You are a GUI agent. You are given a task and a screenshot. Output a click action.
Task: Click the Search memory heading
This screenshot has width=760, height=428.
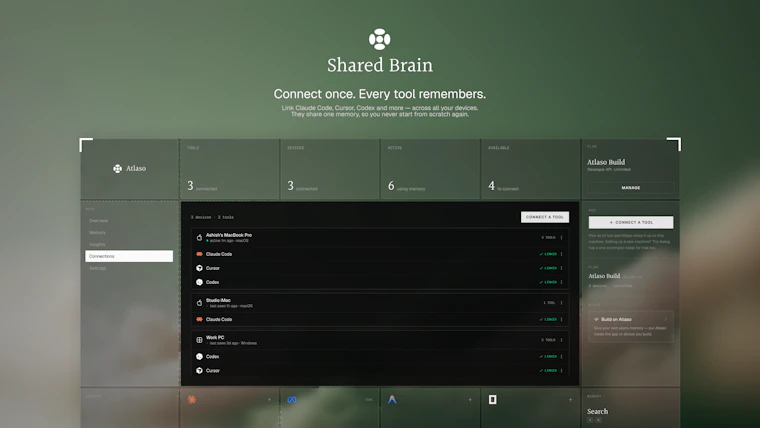598,411
